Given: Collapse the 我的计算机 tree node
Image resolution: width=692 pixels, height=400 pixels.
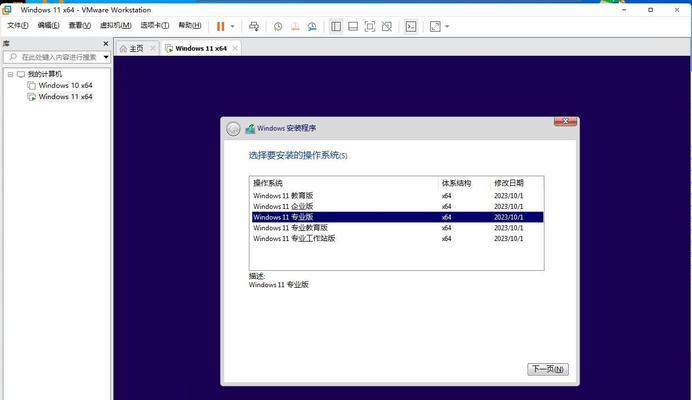Looking at the screenshot, I should coord(10,74).
